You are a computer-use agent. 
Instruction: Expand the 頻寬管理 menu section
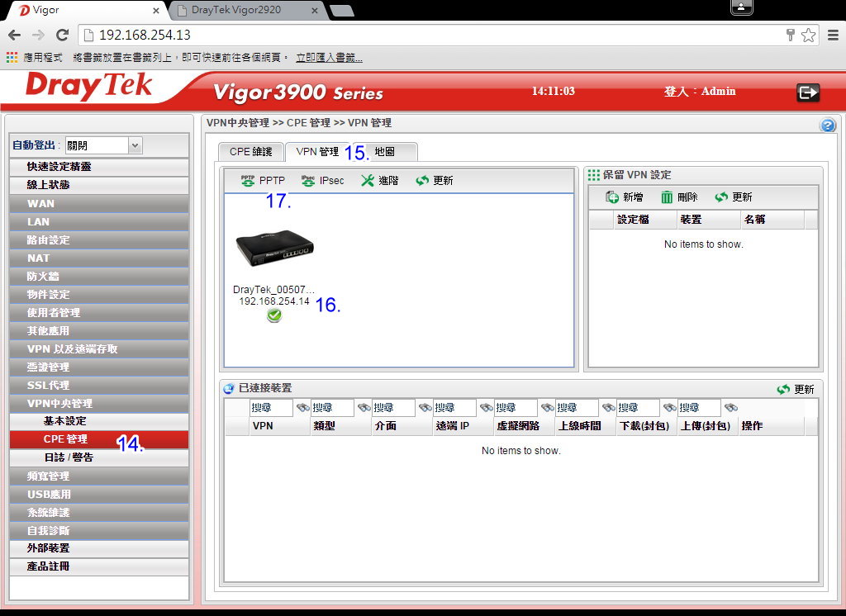pos(99,476)
